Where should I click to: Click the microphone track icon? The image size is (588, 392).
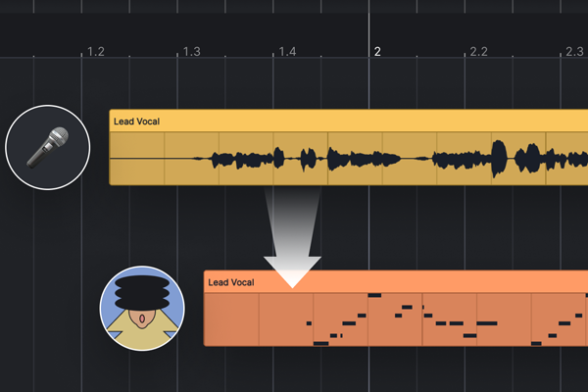[x=48, y=147]
